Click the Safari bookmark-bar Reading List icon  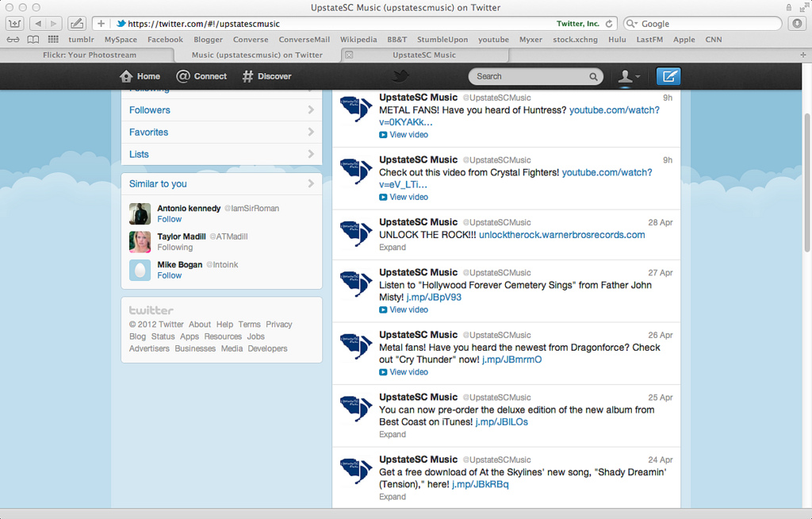(x=13, y=40)
